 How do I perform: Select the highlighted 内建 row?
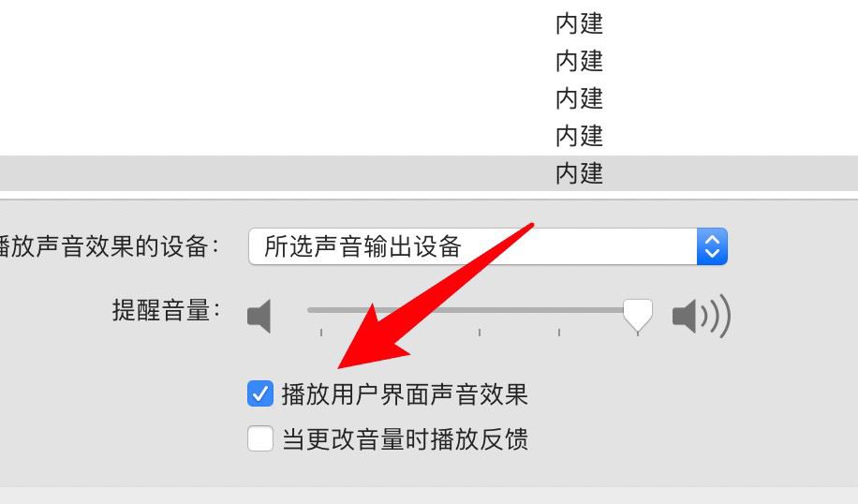pos(429,173)
